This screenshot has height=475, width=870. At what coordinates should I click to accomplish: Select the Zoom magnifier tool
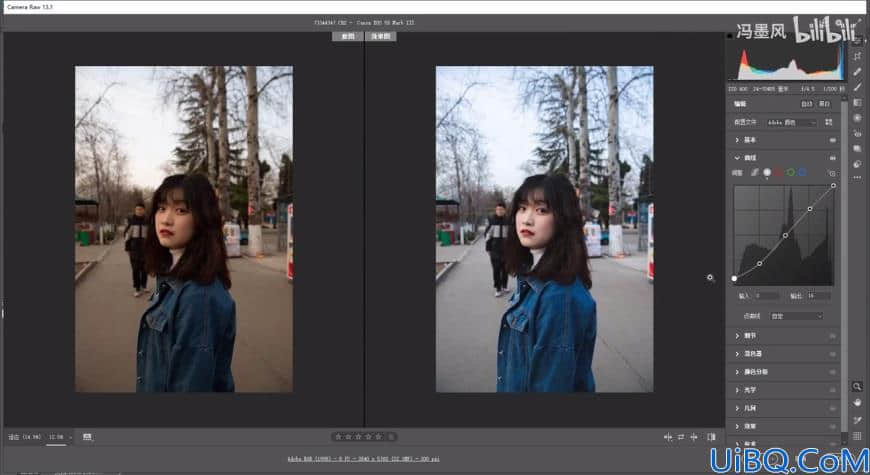[857, 386]
